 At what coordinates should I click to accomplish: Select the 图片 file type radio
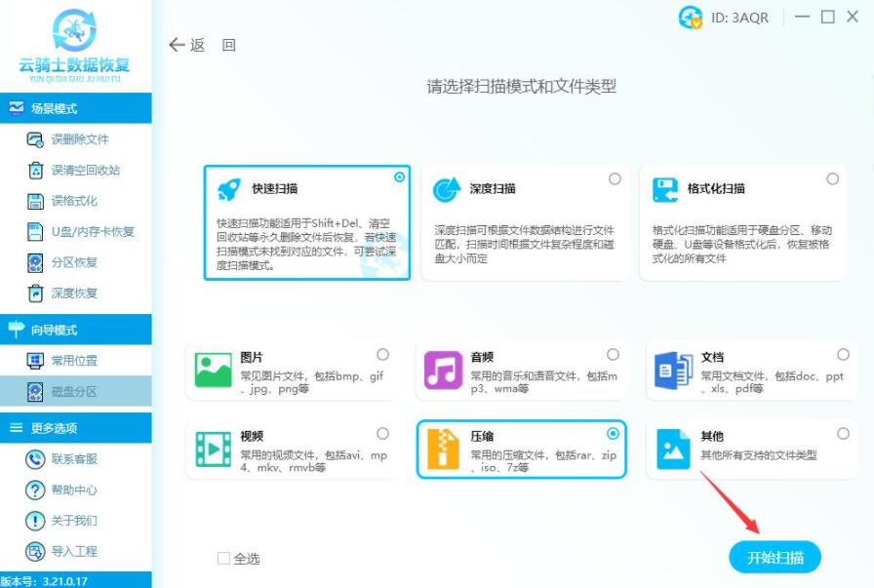(x=383, y=355)
